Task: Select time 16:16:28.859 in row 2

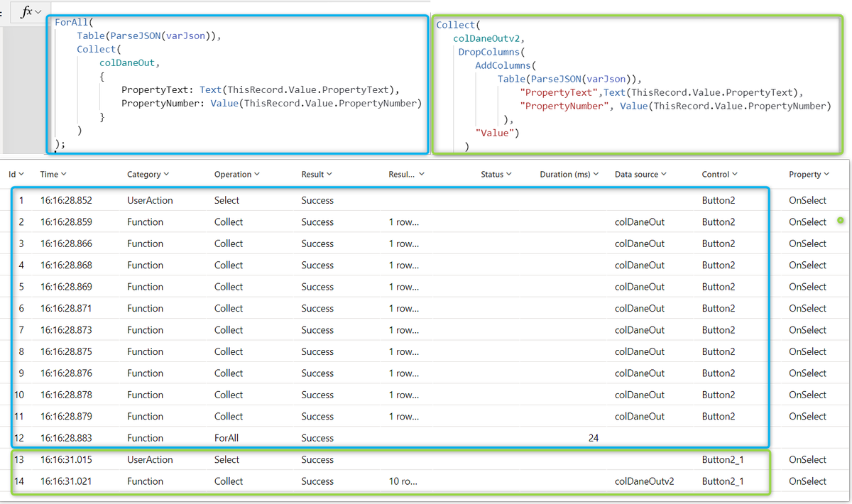Action: pyautogui.click(x=66, y=222)
